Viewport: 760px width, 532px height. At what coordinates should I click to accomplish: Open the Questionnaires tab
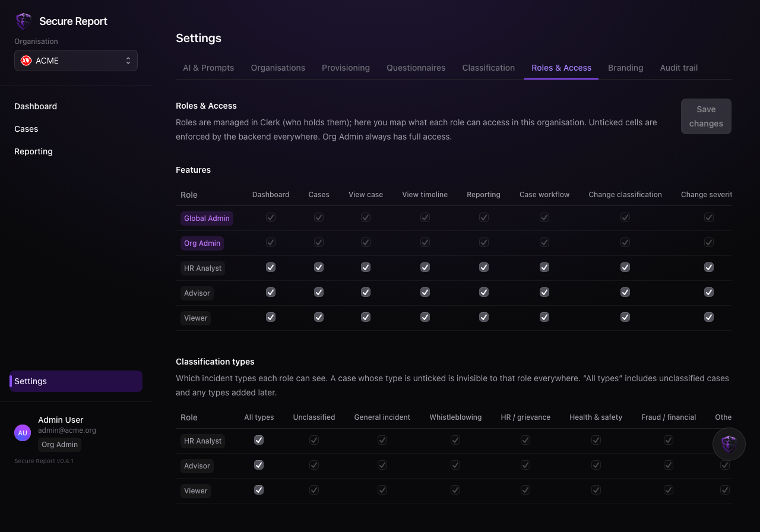click(x=416, y=68)
